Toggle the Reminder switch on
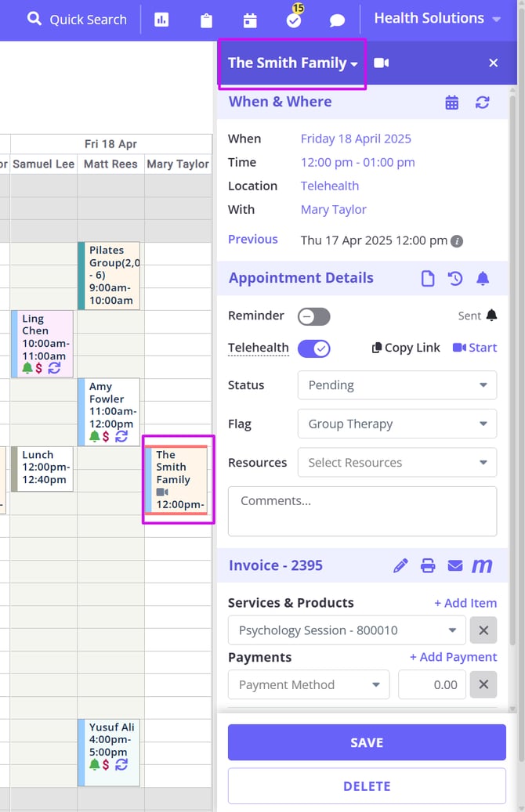The image size is (525, 812). [x=314, y=316]
